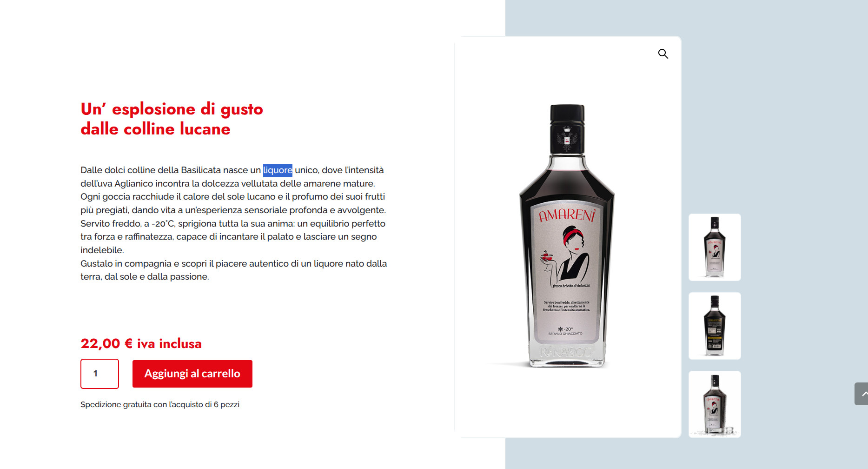
Task: Click the quantity input field
Action: tap(99, 374)
